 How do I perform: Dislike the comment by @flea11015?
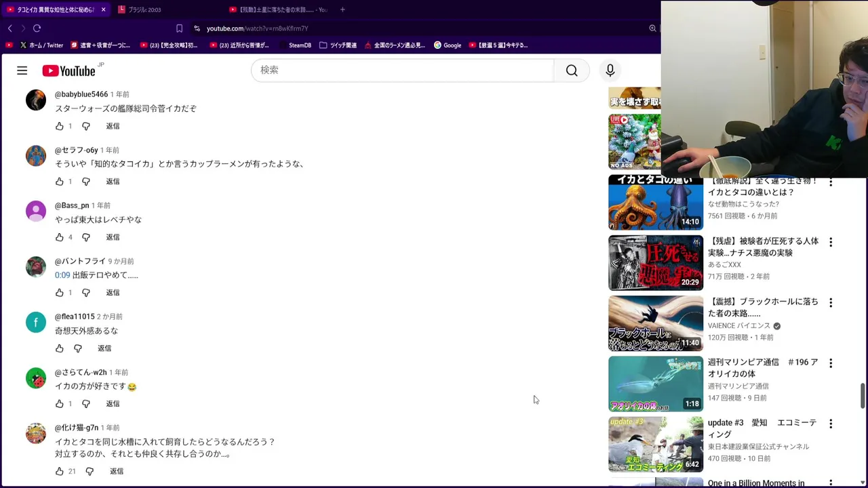click(x=78, y=348)
